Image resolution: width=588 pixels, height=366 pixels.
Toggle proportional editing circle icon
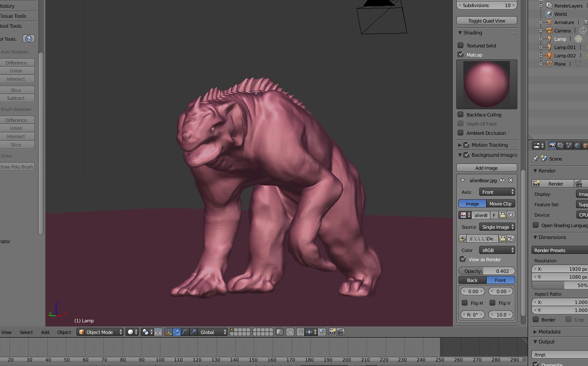click(x=290, y=332)
